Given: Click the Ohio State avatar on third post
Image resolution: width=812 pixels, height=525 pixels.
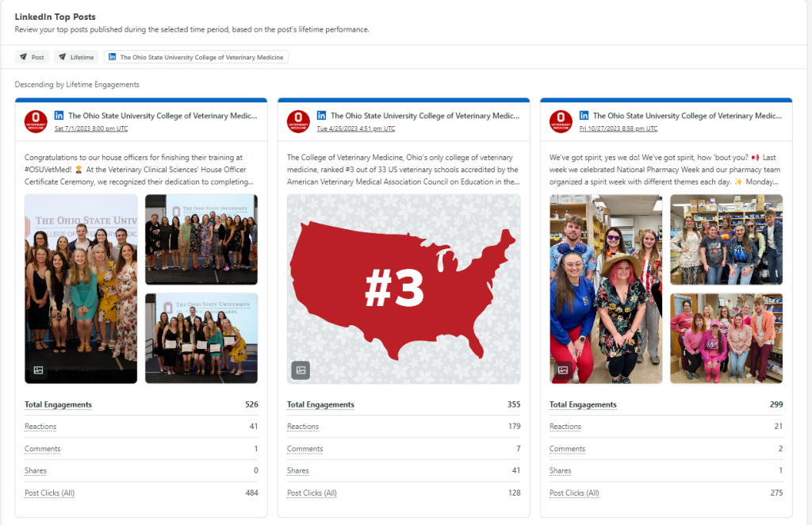Looking at the screenshot, I should 561,121.
